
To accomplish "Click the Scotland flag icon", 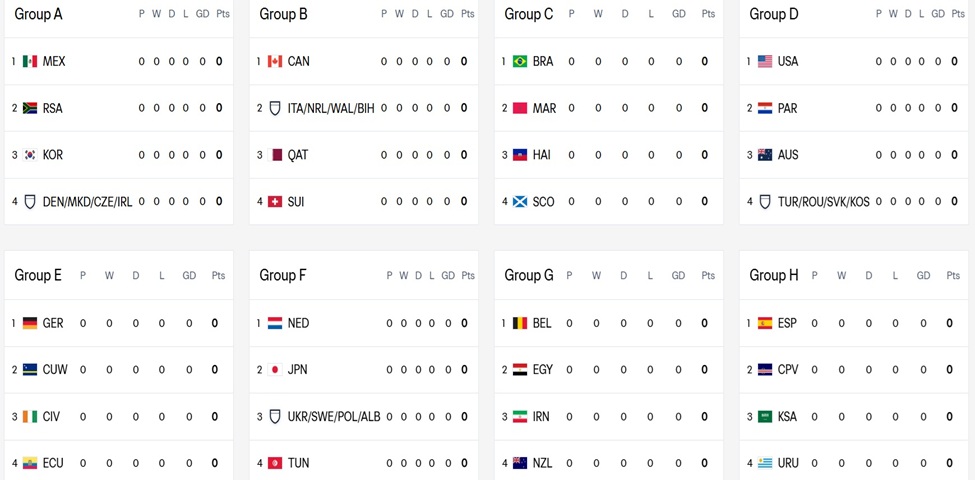I will coord(520,202).
